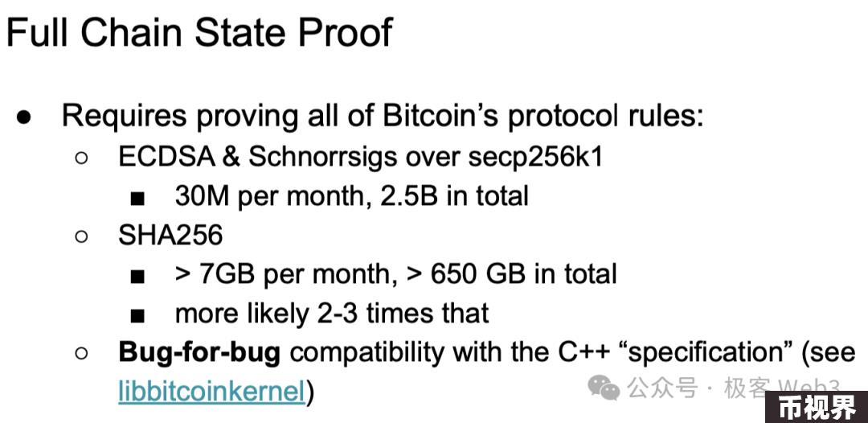Click the square bullet beside 30M per month
This screenshot has width=868, height=423.
[138, 198]
